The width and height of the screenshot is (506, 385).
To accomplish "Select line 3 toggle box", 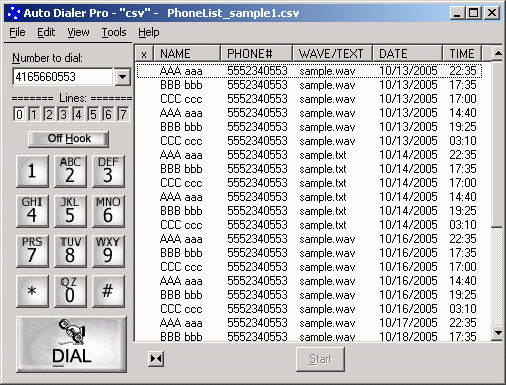I will pos(63,114).
